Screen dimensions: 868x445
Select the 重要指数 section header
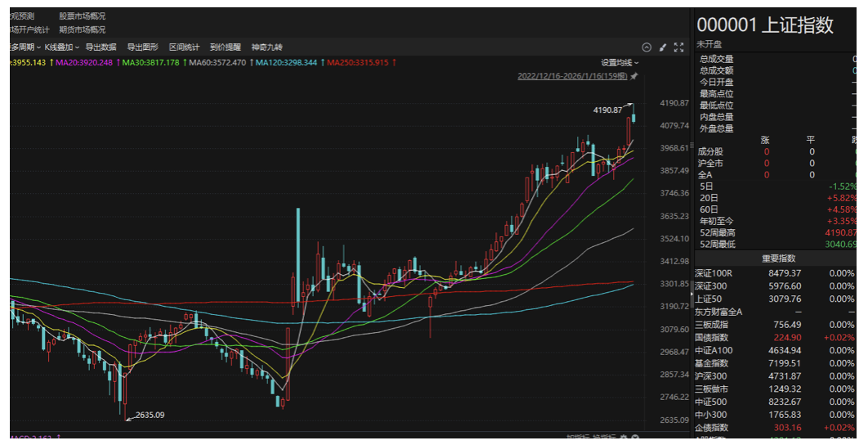777,258
